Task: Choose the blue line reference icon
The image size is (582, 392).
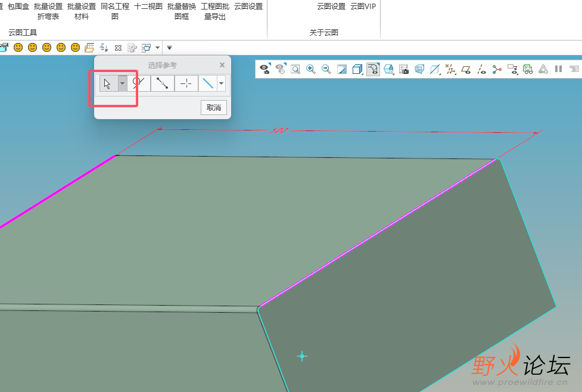Action: tap(208, 83)
